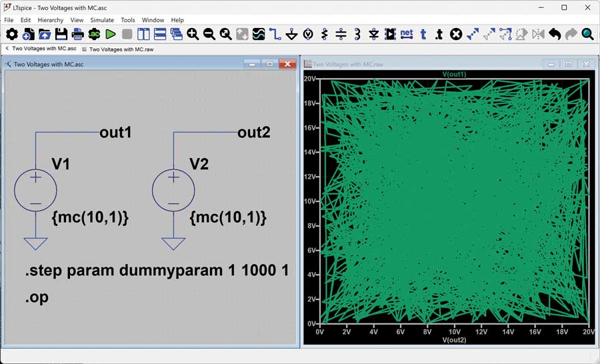
Task: Close the schematic window with red X
Action: pos(287,64)
